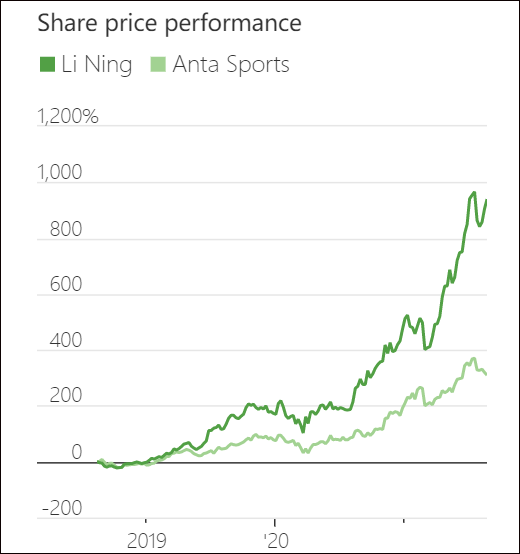Click the 0 baseline axis label
The height and width of the screenshot is (554, 520).
point(77,452)
